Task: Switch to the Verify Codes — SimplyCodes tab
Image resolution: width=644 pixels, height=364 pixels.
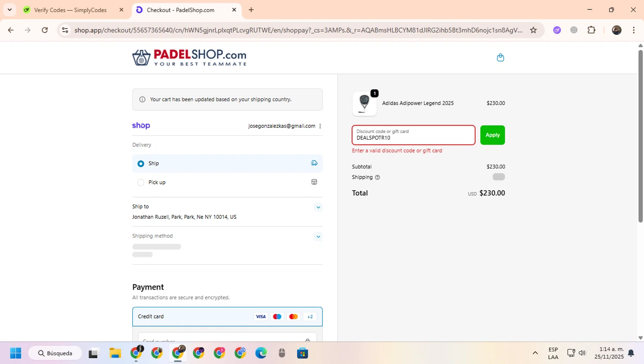Action: pos(70,10)
